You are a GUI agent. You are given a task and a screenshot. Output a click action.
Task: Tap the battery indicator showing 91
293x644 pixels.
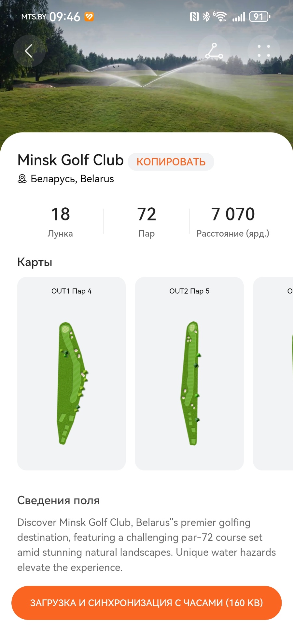point(259,17)
